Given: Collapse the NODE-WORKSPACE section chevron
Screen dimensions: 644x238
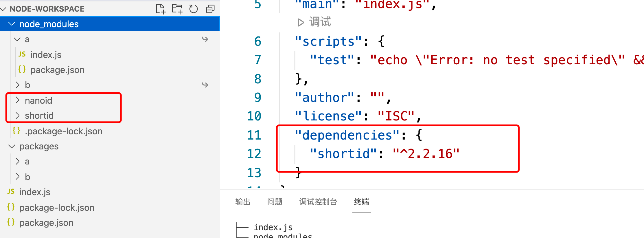Looking at the screenshot, I should (3, 9).
